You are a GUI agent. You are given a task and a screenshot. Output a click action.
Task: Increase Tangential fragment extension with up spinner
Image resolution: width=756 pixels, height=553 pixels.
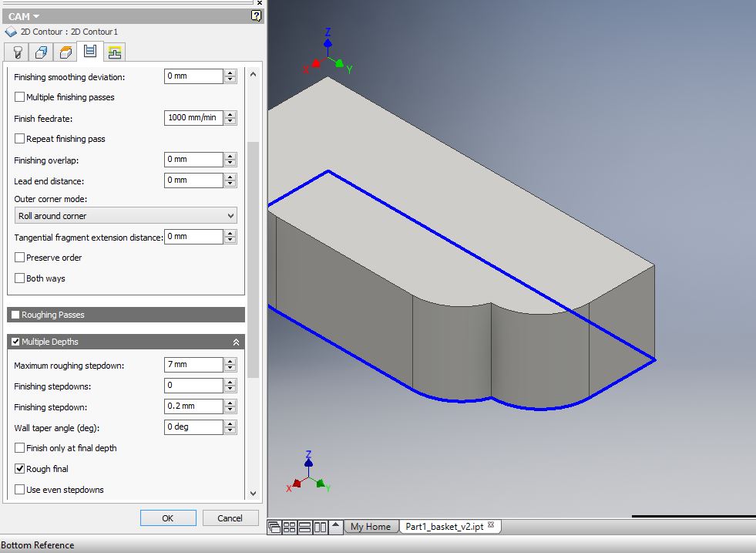tap(230, 234)
